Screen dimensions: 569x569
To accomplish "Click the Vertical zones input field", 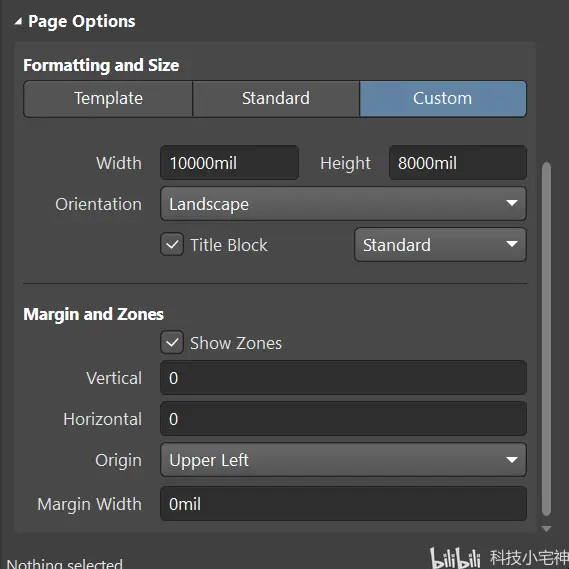I will [343, 377].
